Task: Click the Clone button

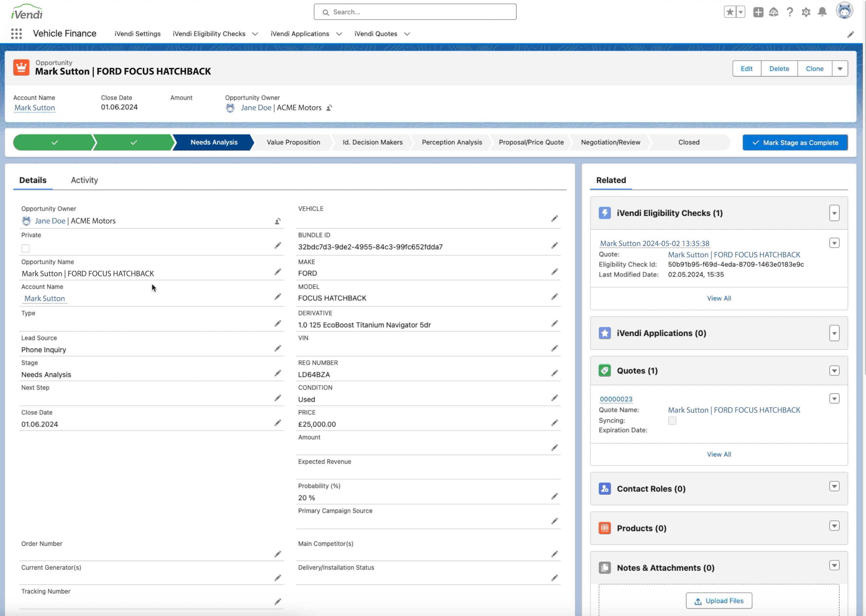Action: coord(814,69)
